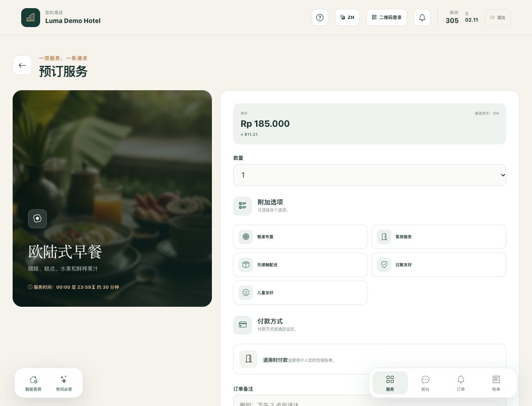Image resolution: width=532 pixels, height=406 pixels.
Task: Click the 二维码登录 button
Action: tap(387, 18)
